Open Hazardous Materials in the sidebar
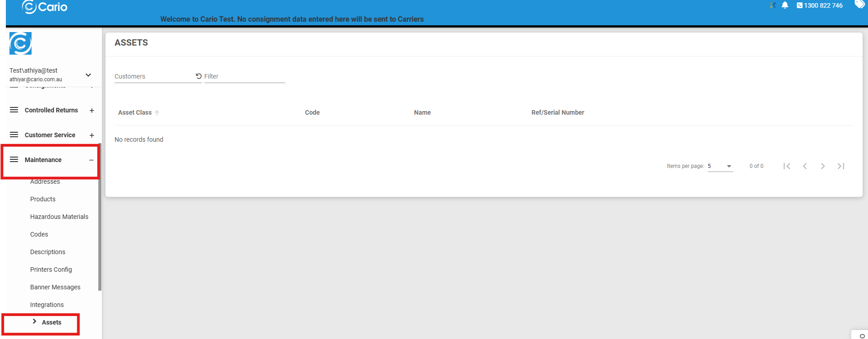This screenshot has width=868, height=339. [59, 217]
